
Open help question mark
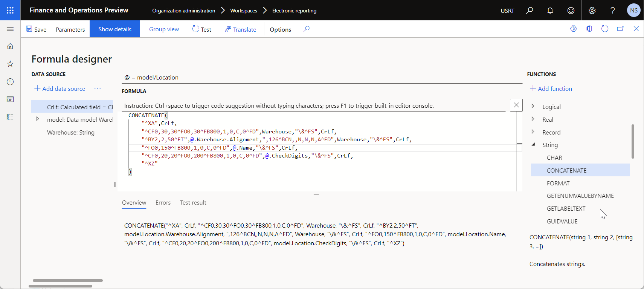(613, 10)
